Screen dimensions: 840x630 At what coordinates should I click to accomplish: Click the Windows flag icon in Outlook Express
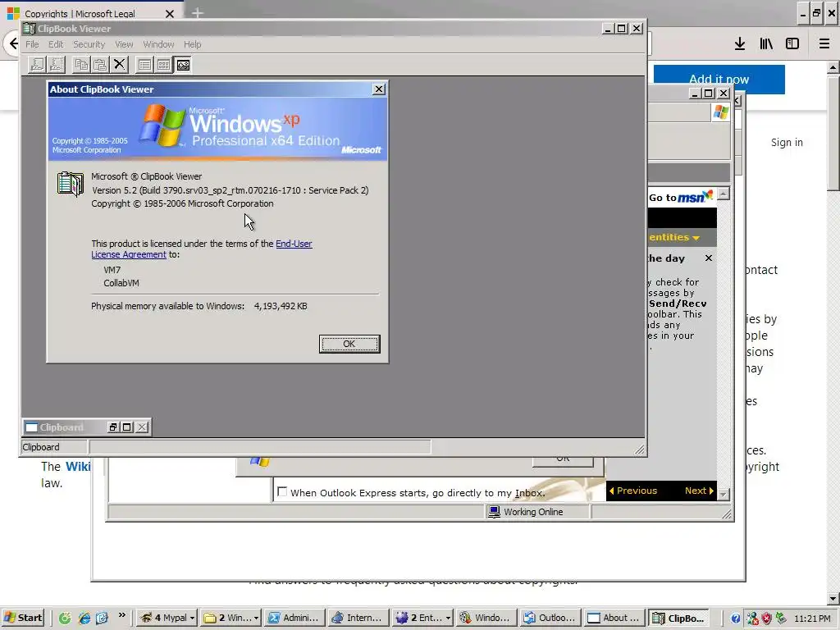click(721, 112)
